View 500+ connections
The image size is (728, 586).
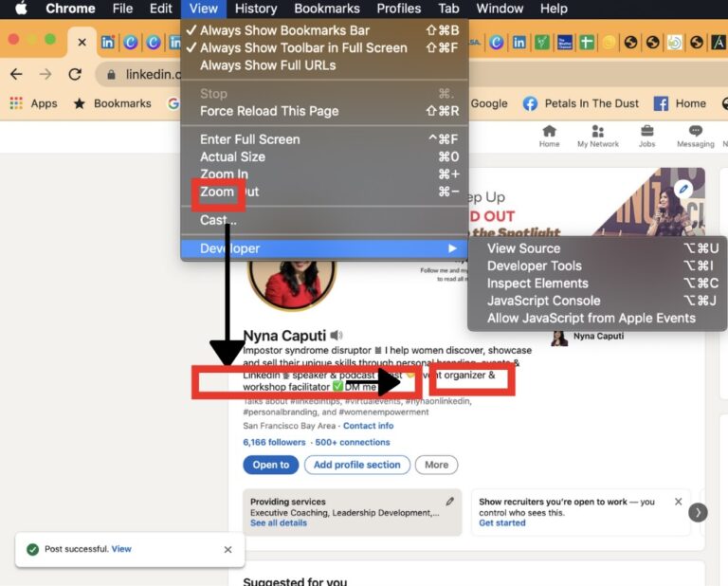coord(353,442)
